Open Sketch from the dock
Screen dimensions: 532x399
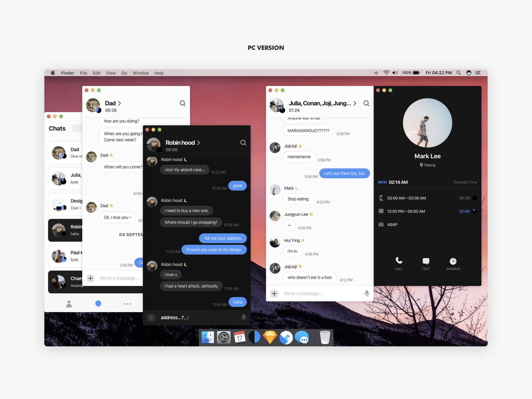pos(270,337)
